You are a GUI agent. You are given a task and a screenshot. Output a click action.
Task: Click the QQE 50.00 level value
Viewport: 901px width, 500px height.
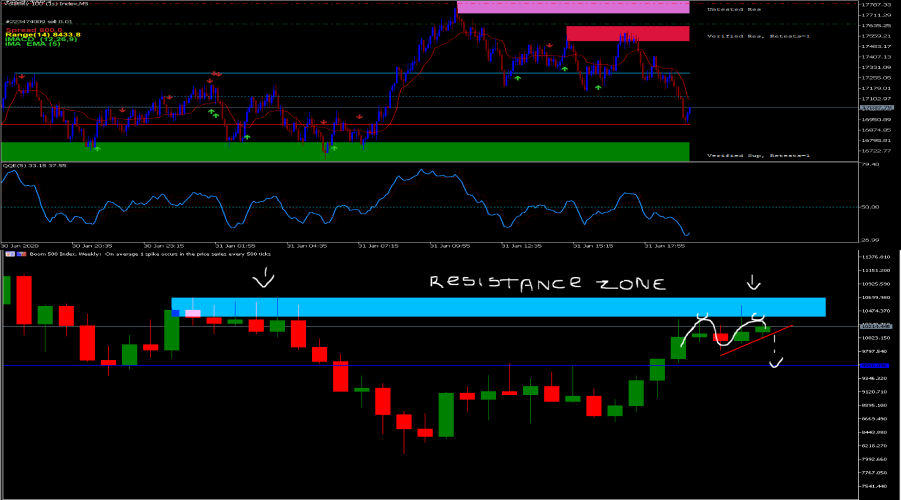(x=870, y=207)
